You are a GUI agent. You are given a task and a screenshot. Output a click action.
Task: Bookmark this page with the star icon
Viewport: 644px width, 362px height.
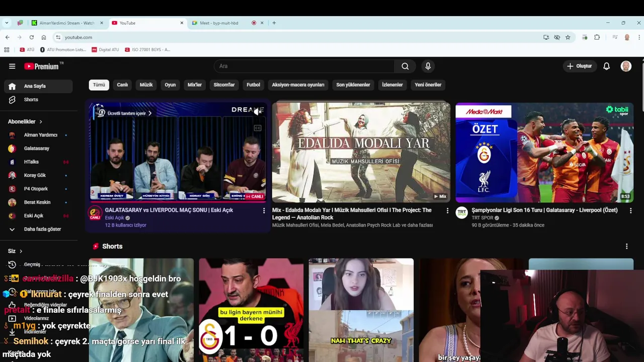point(568,37)
